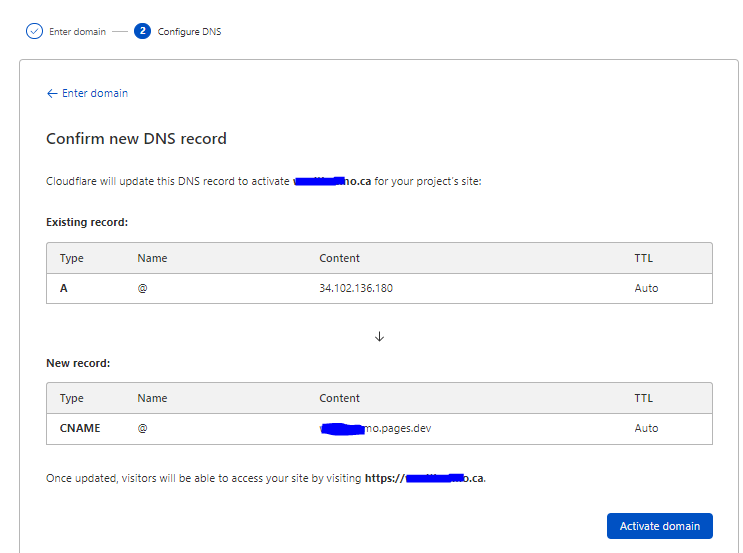This screenshot has width=743, height=553.
Task: Go back via the Enter domain link
Action: 94,93
